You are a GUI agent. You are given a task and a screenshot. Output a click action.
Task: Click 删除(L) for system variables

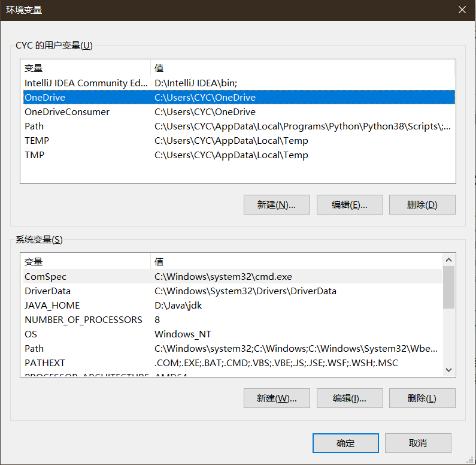pyautogui.click(x=422, y=398)
